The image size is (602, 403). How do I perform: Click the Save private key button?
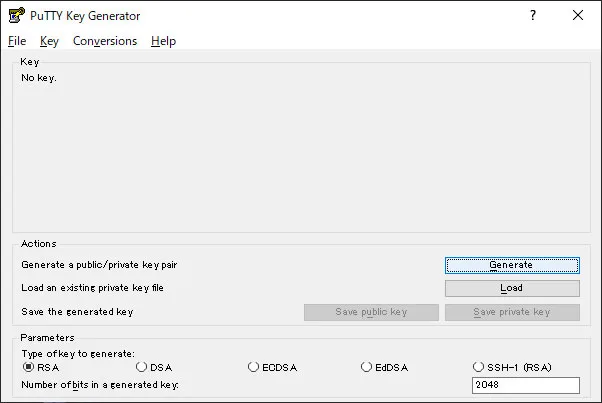pos(512,312)
